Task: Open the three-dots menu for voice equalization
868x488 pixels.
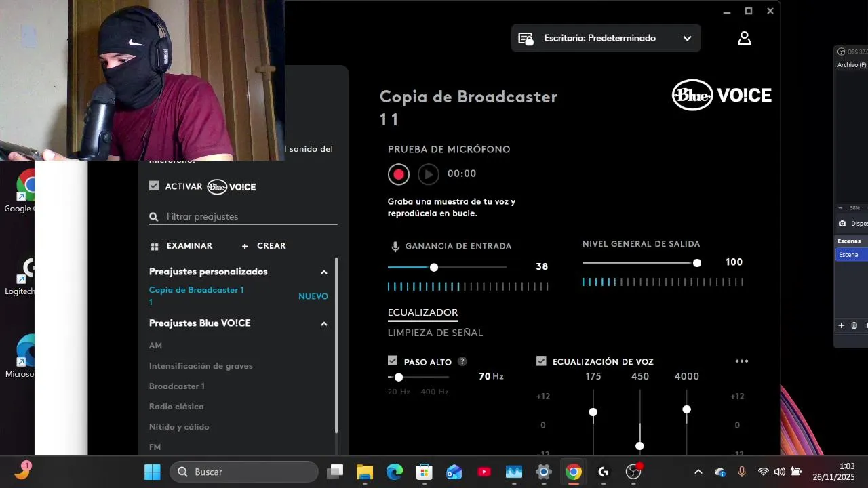Action: tap(742, 361)
